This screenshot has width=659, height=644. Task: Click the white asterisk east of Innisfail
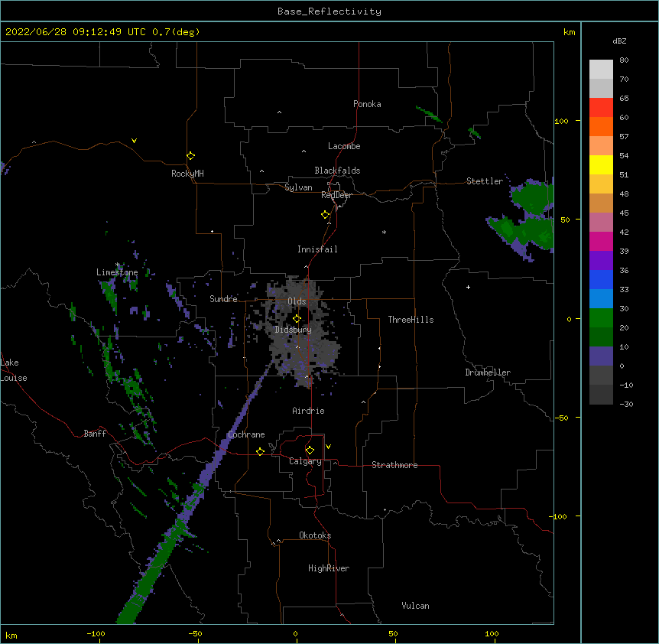[384, 232]
